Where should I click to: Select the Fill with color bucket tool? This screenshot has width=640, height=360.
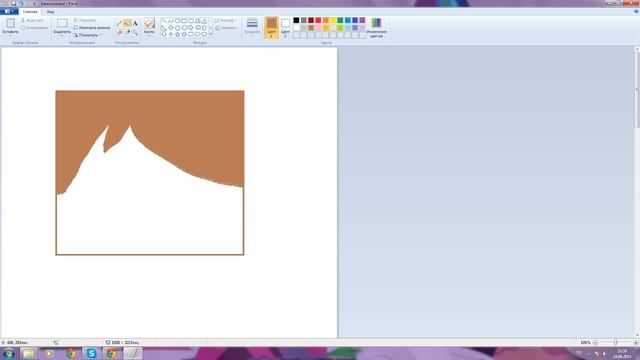click(x=127, y=23)
